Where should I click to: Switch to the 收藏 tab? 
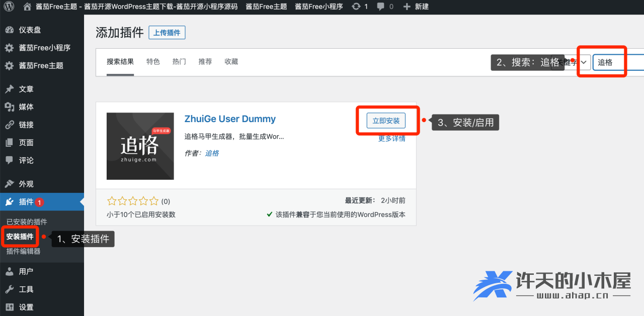[231, 62]
